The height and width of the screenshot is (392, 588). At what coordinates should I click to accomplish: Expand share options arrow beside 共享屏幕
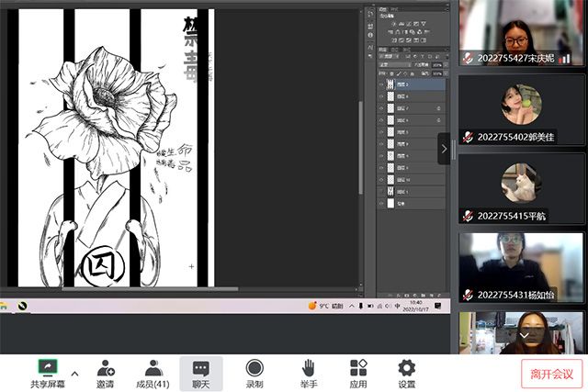click(74, 373)
